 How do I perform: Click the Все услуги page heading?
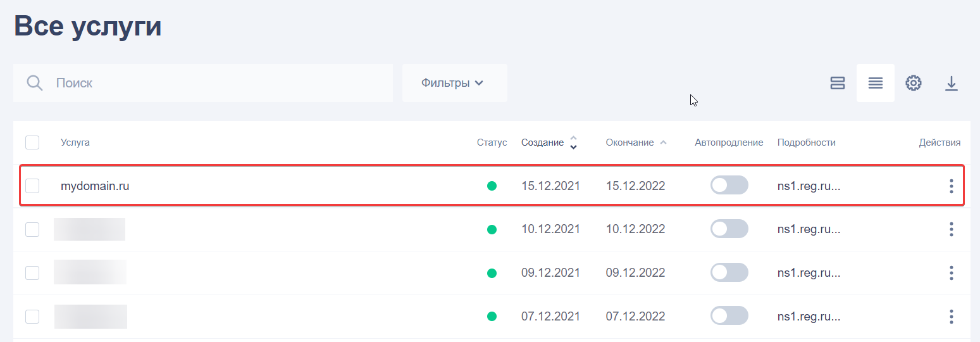tap(87, 27)
